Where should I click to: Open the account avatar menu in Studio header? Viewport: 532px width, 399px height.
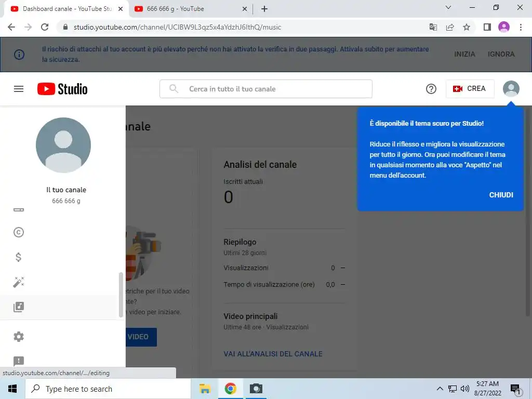pyautogui.click(x=511, y=88)
